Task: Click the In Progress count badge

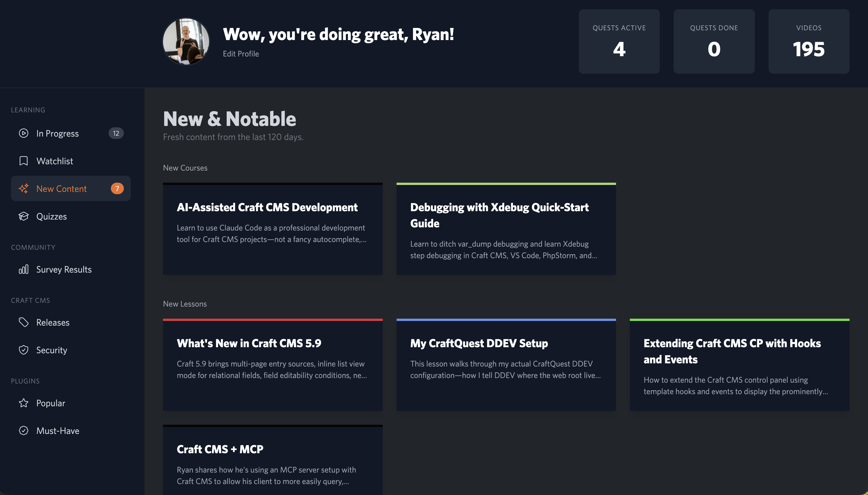Action: tap(116, 133)
